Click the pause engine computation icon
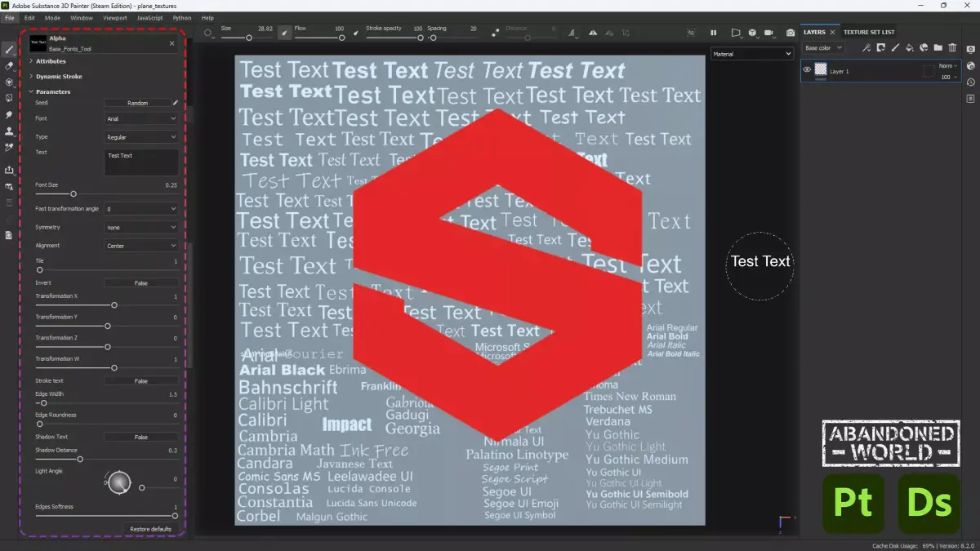Viewport: 980px width, 551px height. click(714, 33)
